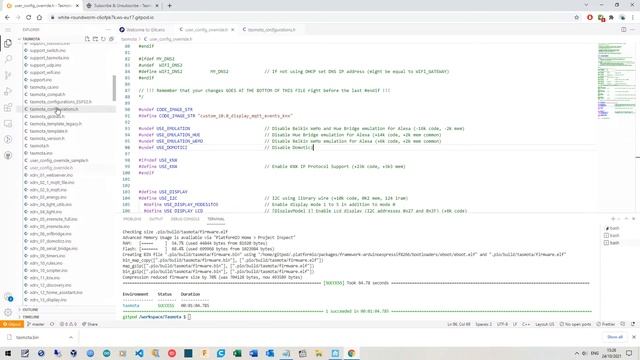This screenshot has width=640, height=360.
Task: Click the Accounts icon with the notification badge
Action: pyautogui.click(x=8, y=298)
